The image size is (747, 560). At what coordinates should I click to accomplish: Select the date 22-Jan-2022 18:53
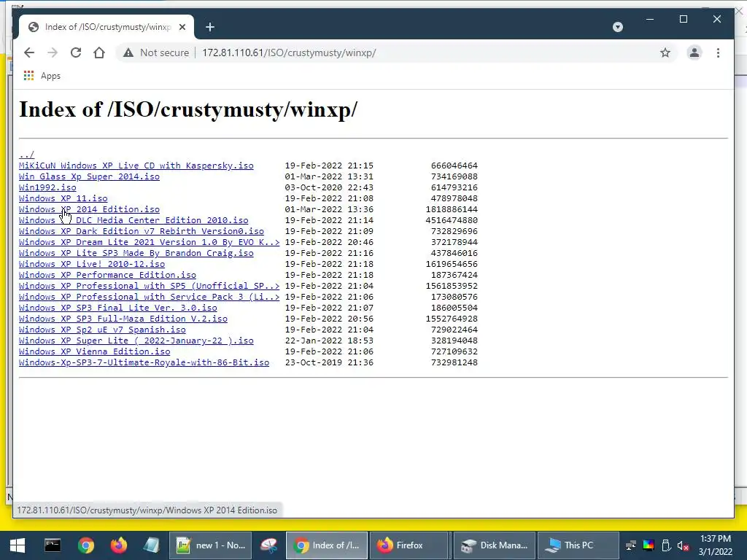[329, 341]
